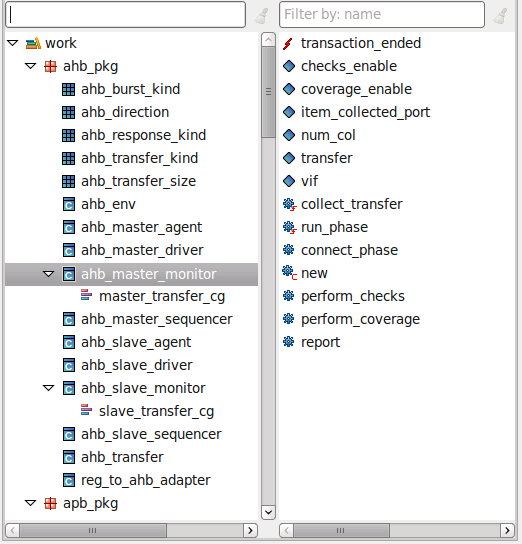Select ahb_transfer class in the tree
Image resolution: width=522 pixels, height=544 pixels.
point(122,457)
